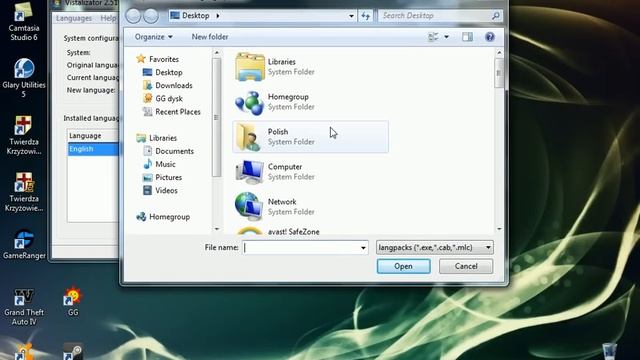Click the Back navigation arrow button
The height and width of the screenshot is (360, 640).
(133, 16)
